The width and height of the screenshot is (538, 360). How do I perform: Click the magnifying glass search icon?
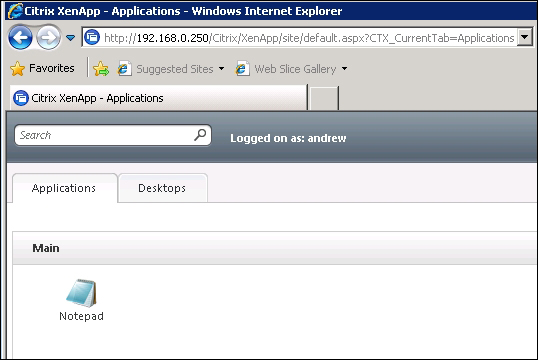click(x=200, y=135)
